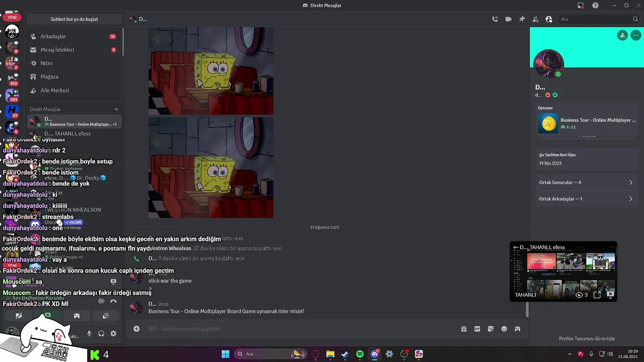Click the 'Business Tour oynamak ister misin?' message

click(226, 311)
